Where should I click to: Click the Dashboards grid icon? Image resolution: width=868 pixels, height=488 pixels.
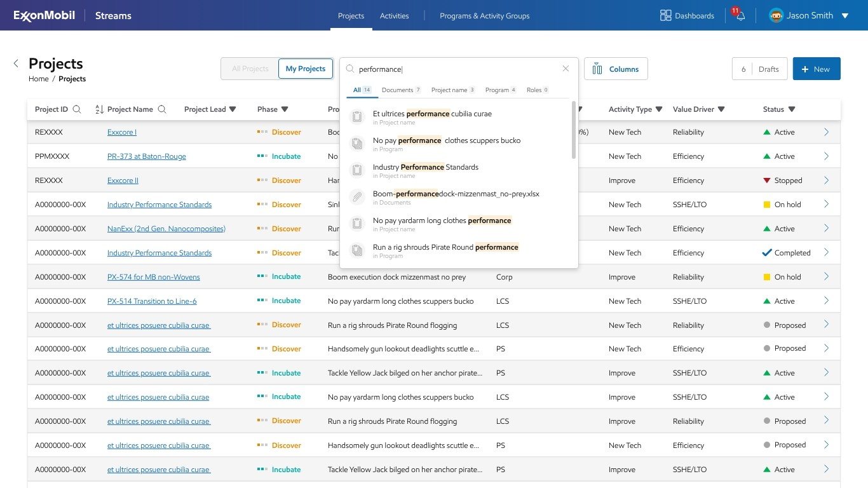coord(666,15)
